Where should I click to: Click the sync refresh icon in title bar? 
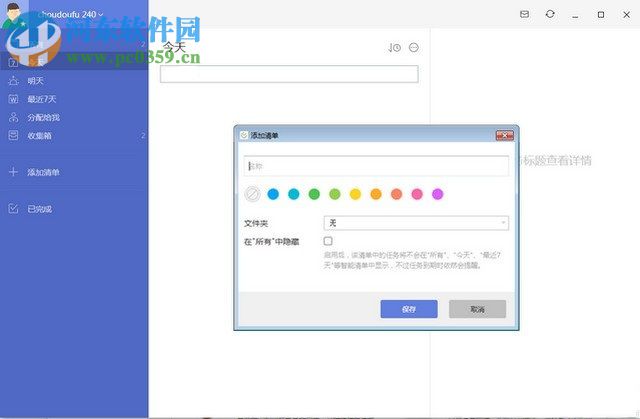click(550, 14)
